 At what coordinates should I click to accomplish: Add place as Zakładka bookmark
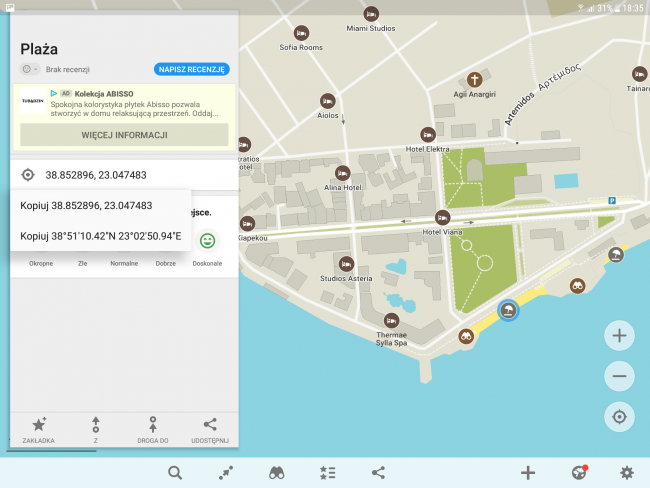(39, 430)
